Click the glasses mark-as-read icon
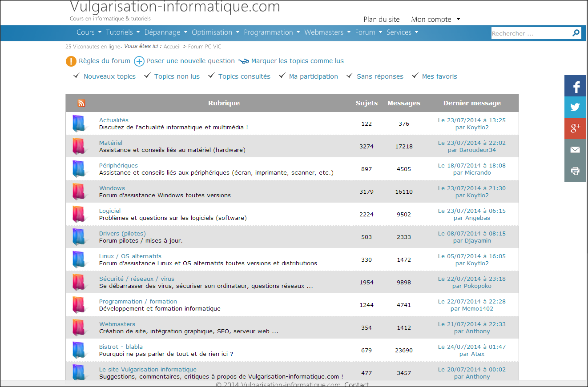The width and height of the screenshot is (588, 387). click(x=244, y=61)
